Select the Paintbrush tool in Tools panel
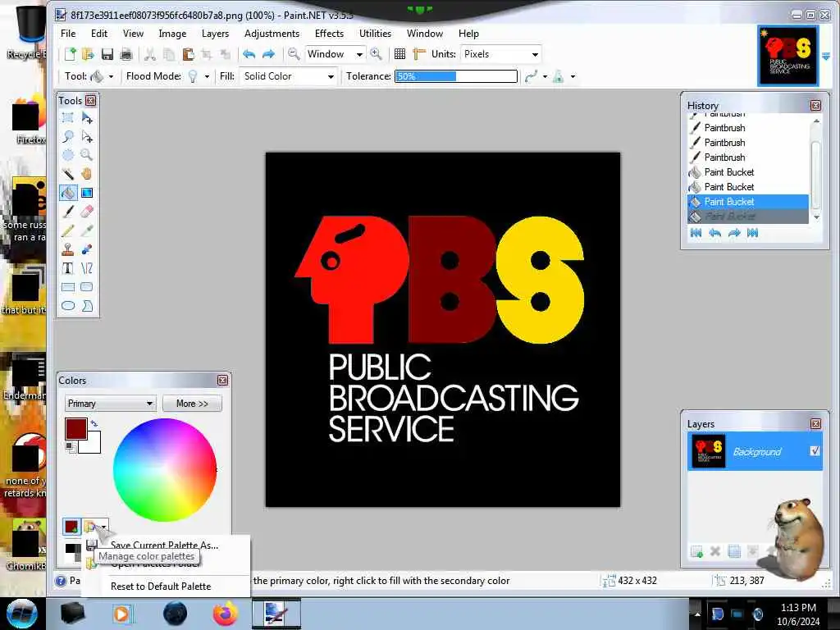 tap(68, 212)
